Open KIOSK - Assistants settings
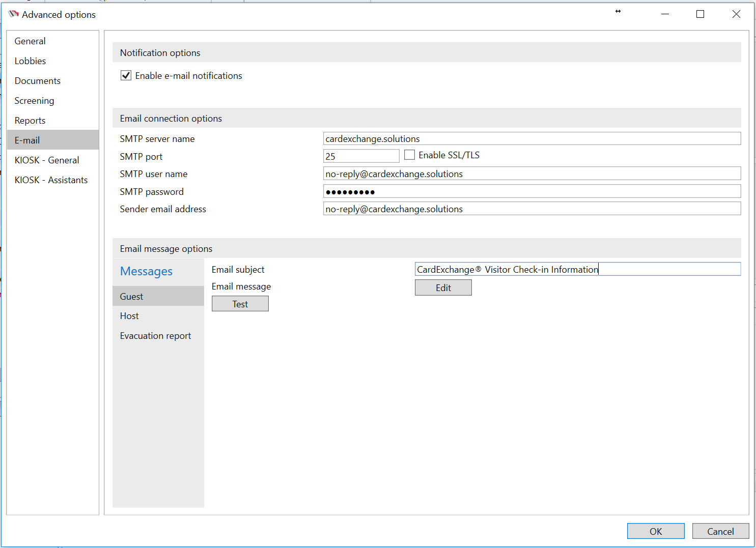756x548 pixels. click(53, 180)
